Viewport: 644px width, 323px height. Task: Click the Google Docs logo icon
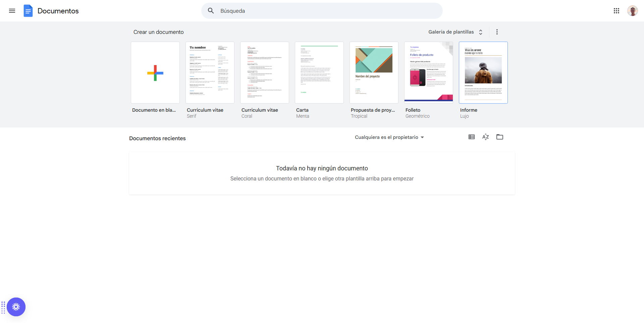28,11
